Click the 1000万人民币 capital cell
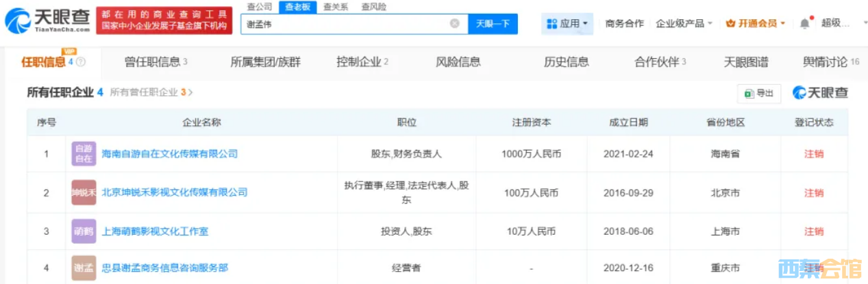Viewport: 868px width, 284px height. click(532, 154)
